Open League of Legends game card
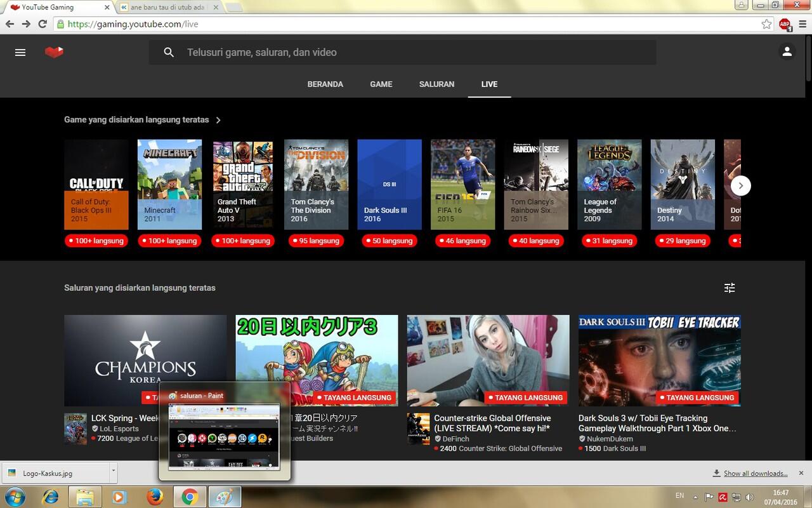This screenshot has height=508, width=812. (x=609, y=185)
